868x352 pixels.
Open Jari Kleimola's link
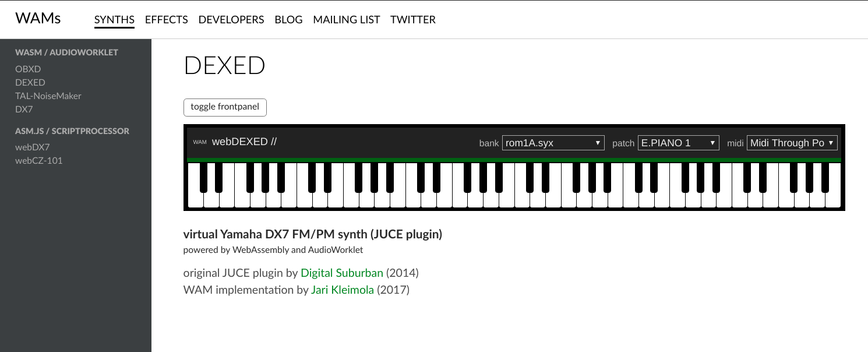coord(343,290)
